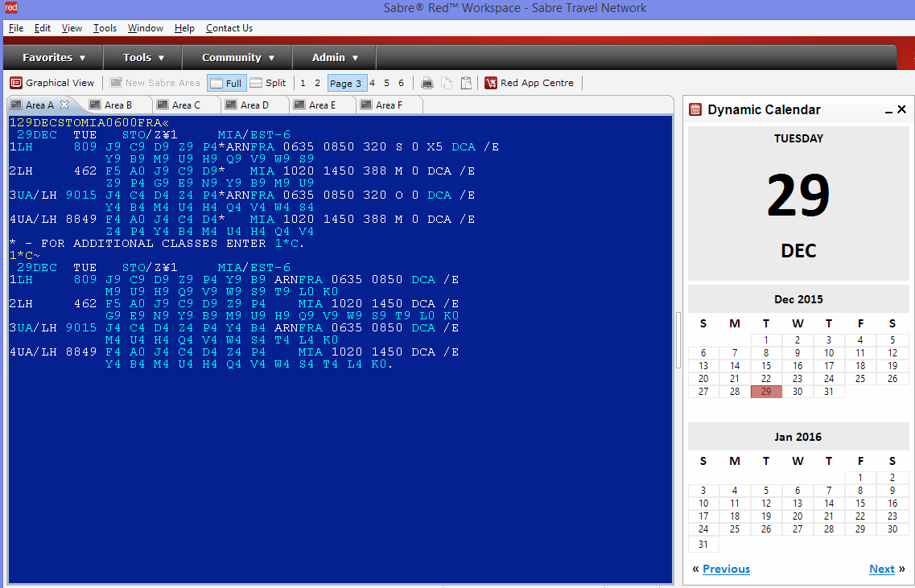Minimize the Dynamic Calendar panel
The height and width of the screenshot is (588, 915).
888,110
